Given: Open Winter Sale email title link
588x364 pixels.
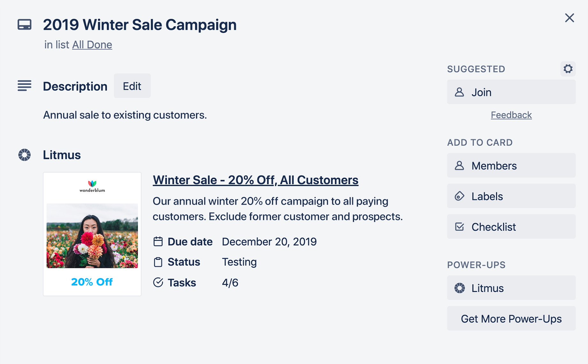Looking at the screenshot, I should click(255, 180).
